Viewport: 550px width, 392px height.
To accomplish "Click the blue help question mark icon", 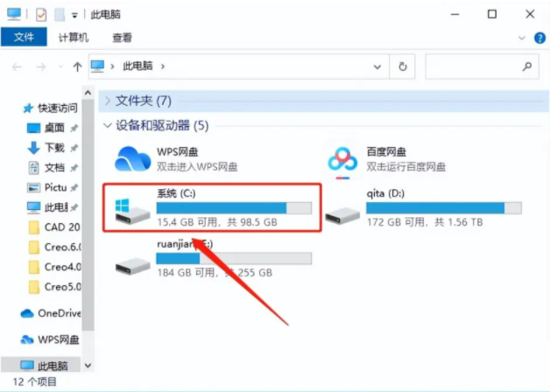I will [539, 38].
